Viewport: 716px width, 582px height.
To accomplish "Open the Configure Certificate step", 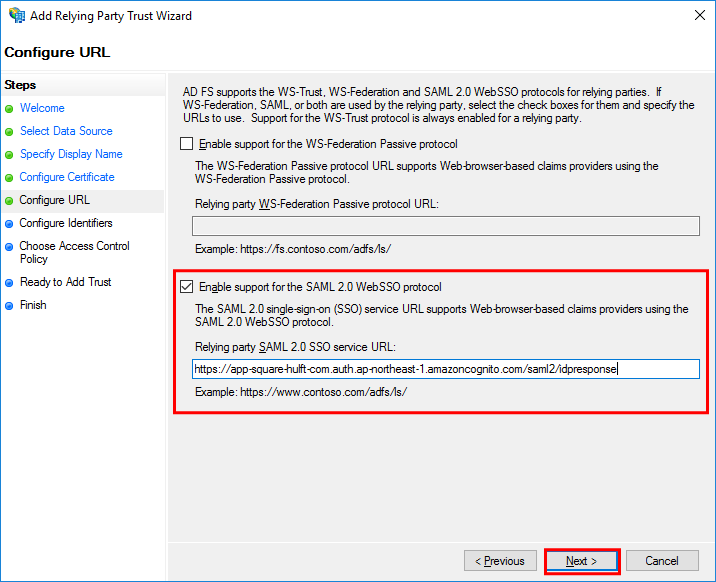I will coord(67,177).
